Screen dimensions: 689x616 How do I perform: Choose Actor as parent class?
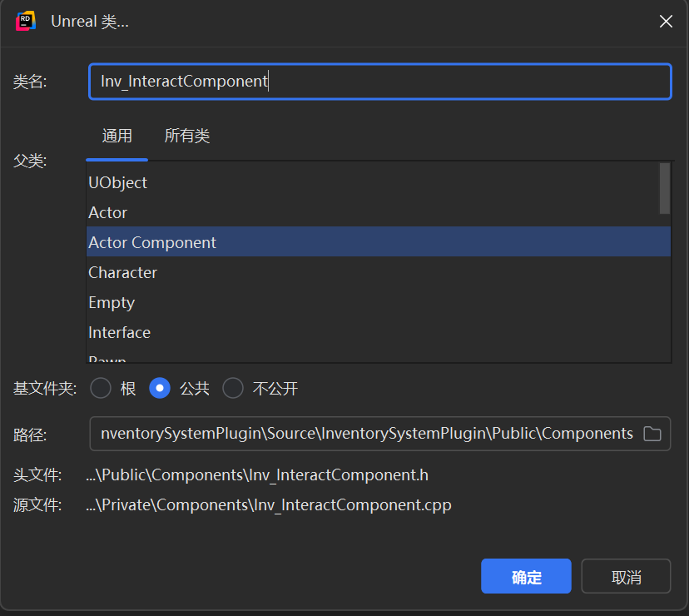(378, 212)
